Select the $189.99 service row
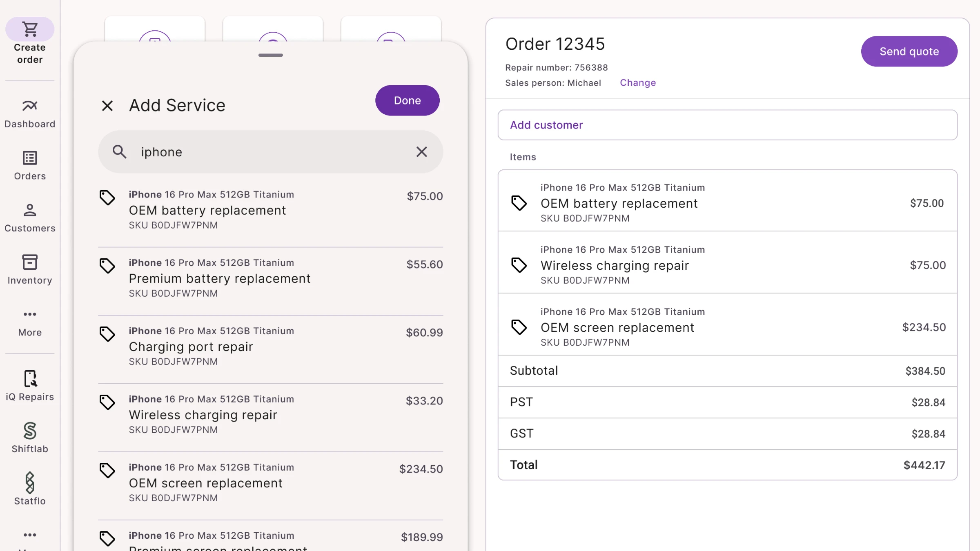 point(270,536)
